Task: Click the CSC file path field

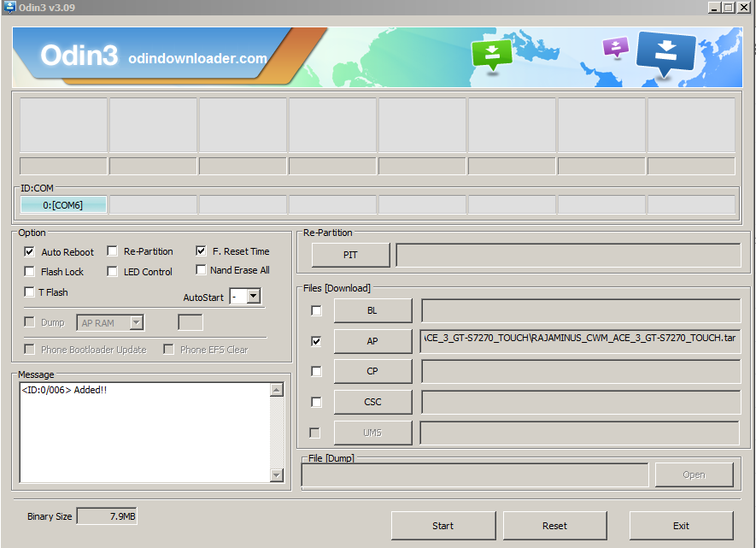Action: pyautogui.click(x=581, y=402)
